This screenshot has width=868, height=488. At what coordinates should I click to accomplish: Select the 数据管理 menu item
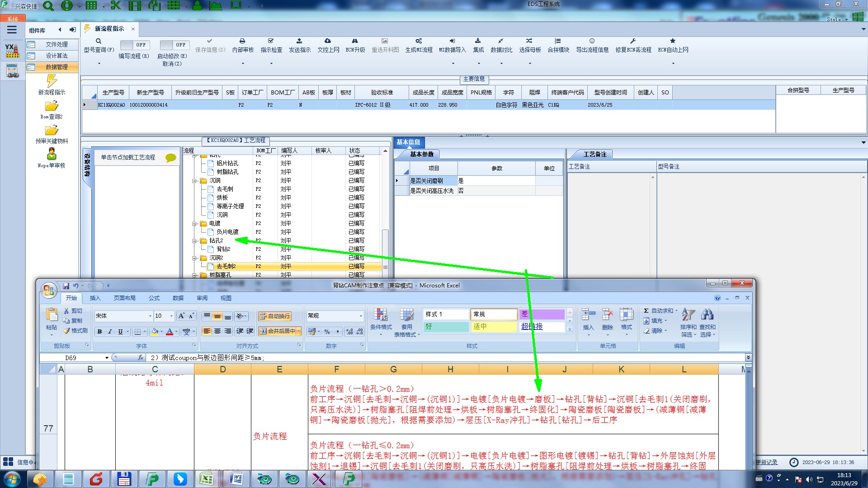pos(56,67)
